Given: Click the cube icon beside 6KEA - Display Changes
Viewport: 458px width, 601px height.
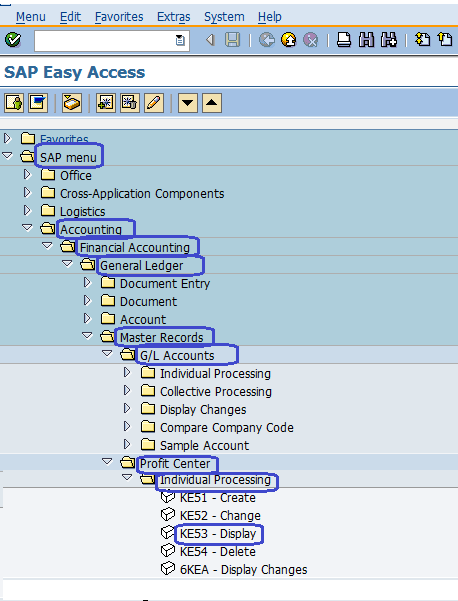Looking at the screenshot, I should (x=167, y=569).
